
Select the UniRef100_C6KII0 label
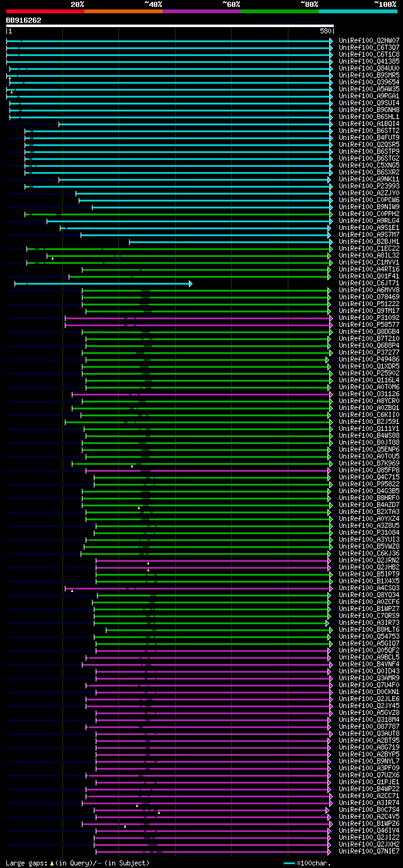click(369, 414)
